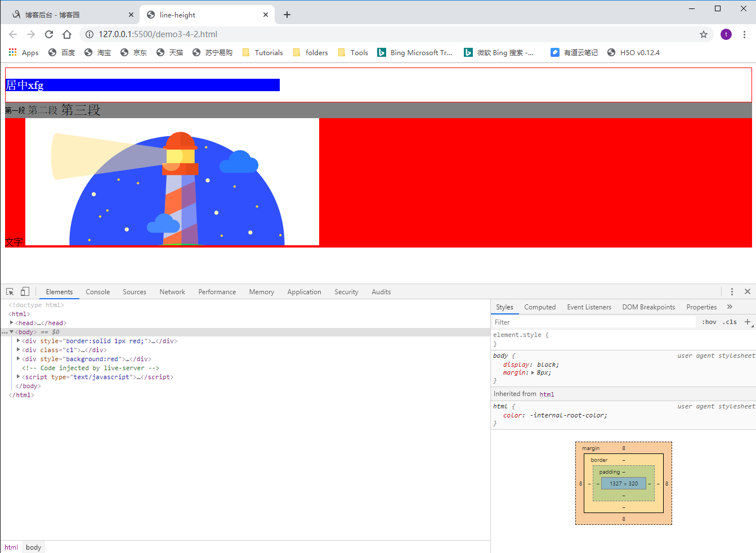Open DevTools customize menu dots
756x553 pixels.
(x=732, y=291)
